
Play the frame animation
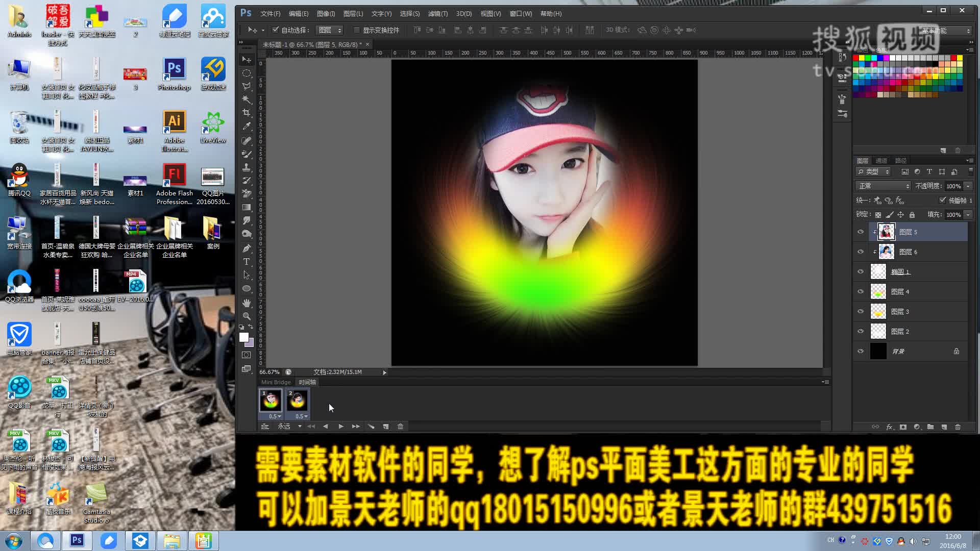[340, 427]
